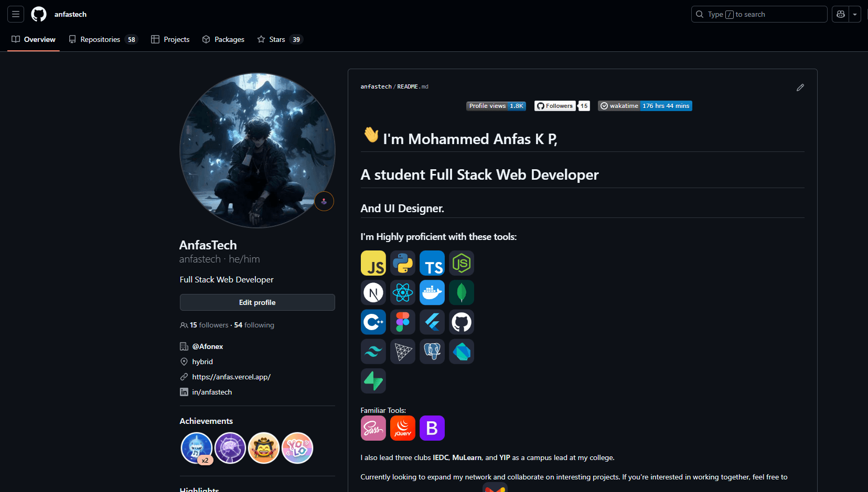The image size is (868, 492).
Task: Click the wakatime hours badge
Action: 645,106
